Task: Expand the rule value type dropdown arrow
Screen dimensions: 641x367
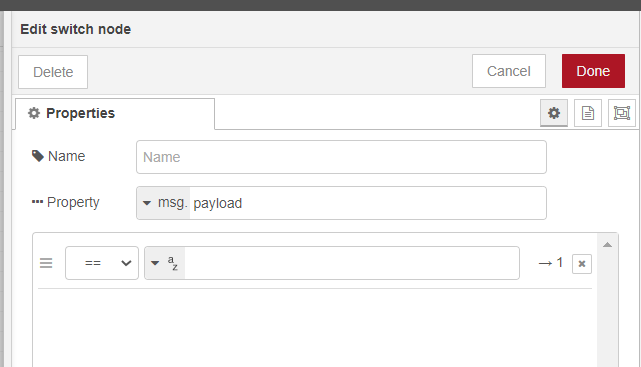Action: 155,263
